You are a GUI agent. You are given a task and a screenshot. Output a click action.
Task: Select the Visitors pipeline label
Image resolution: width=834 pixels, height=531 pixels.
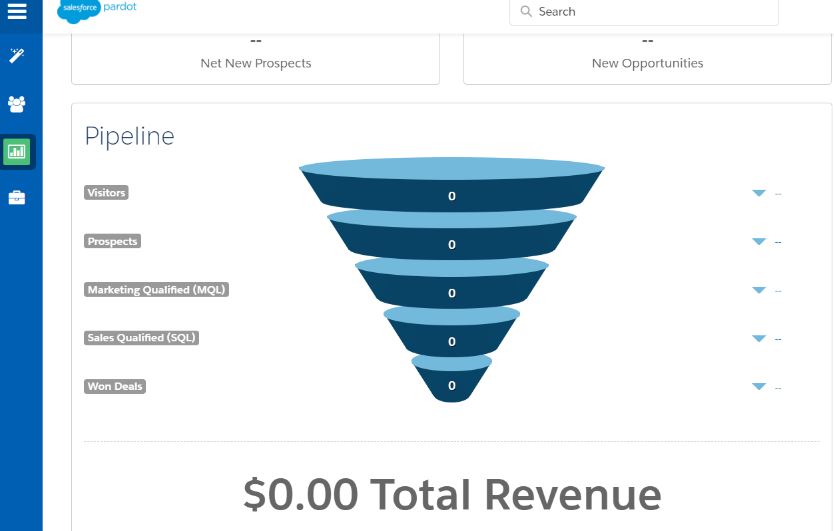pos(106,193)
